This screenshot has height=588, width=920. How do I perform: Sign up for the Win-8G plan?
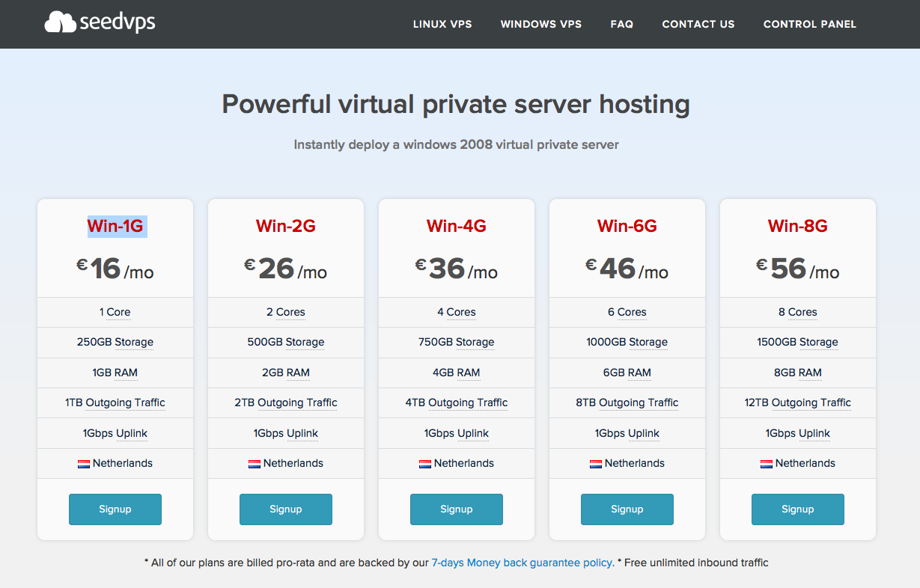[x=798, y=509]
